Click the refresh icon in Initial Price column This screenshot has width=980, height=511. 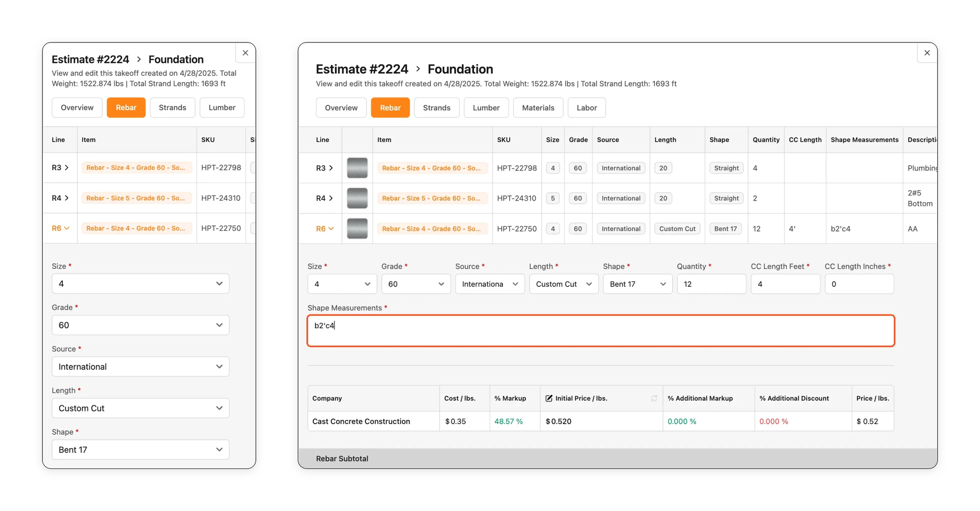[x=654, y=398]
